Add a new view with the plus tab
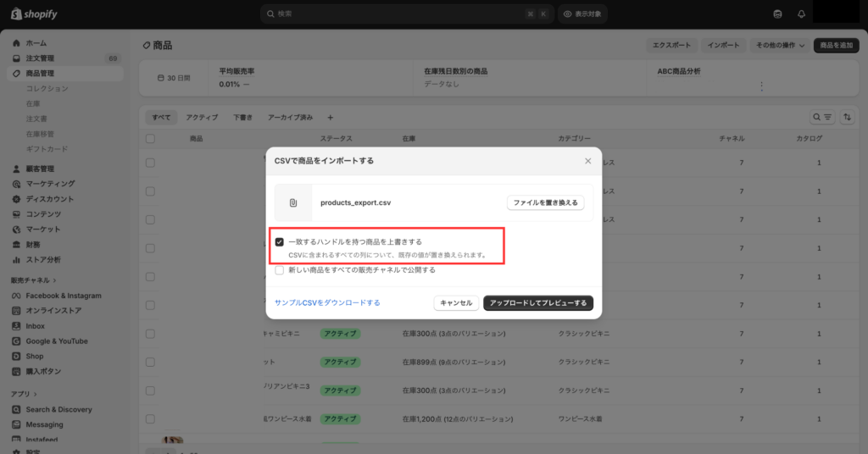 (331, 117)
